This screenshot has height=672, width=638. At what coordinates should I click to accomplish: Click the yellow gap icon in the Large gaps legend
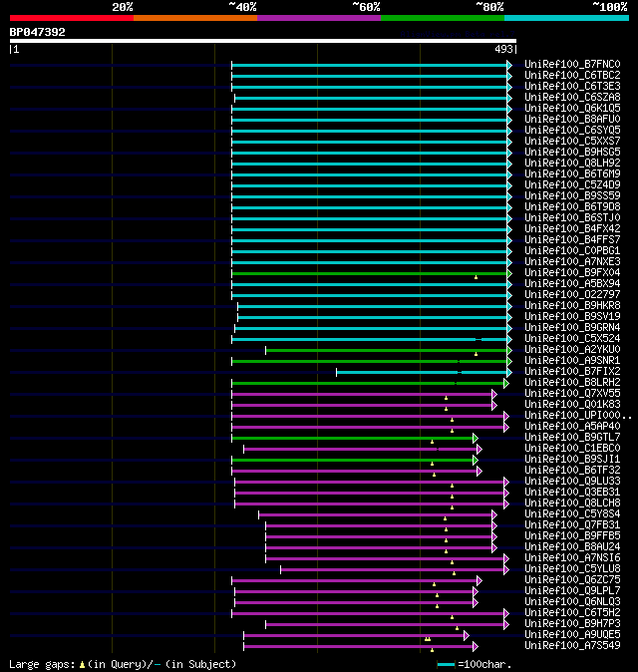[82, 665]
